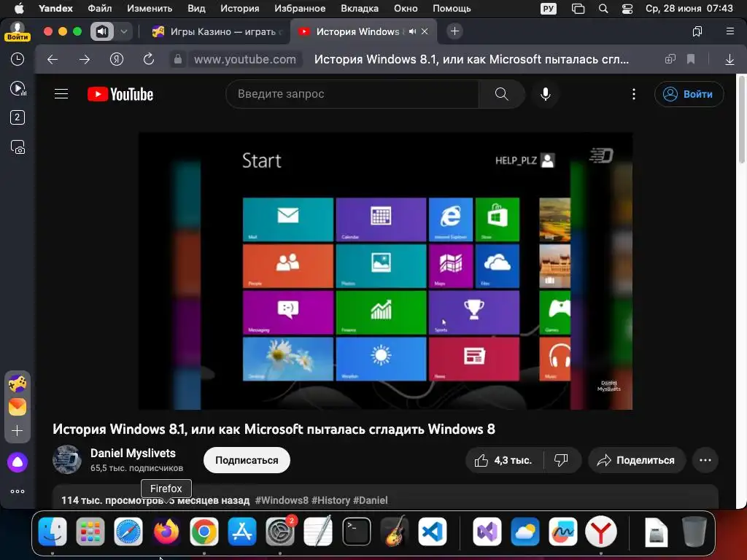Viewport: 747px width, 560px height.
Task: Open the Вид menu
Action: [x=196, y=8]
